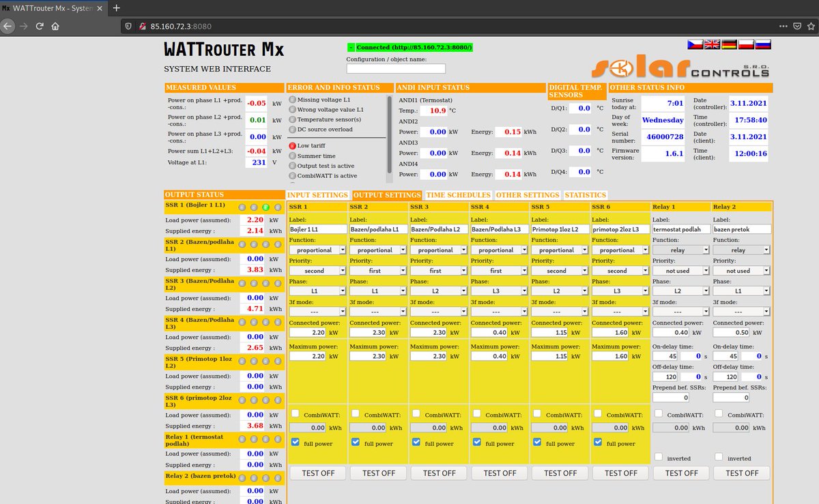
Task: Switch language using the UK flag
Action: coord(712,44)
